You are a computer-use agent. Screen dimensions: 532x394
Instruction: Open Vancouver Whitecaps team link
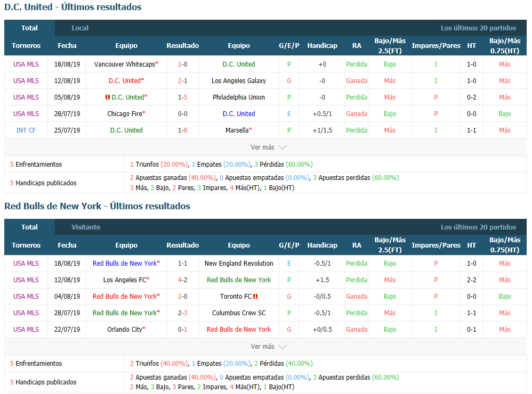(125, 64)
